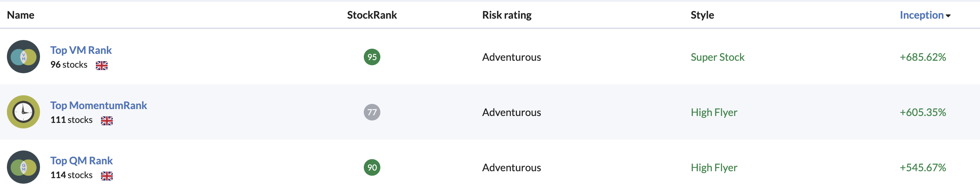Click the green StockRank 90 badge
Image resolution: width=980 pixels, height=194 pixels.
[x=372, y=168]
